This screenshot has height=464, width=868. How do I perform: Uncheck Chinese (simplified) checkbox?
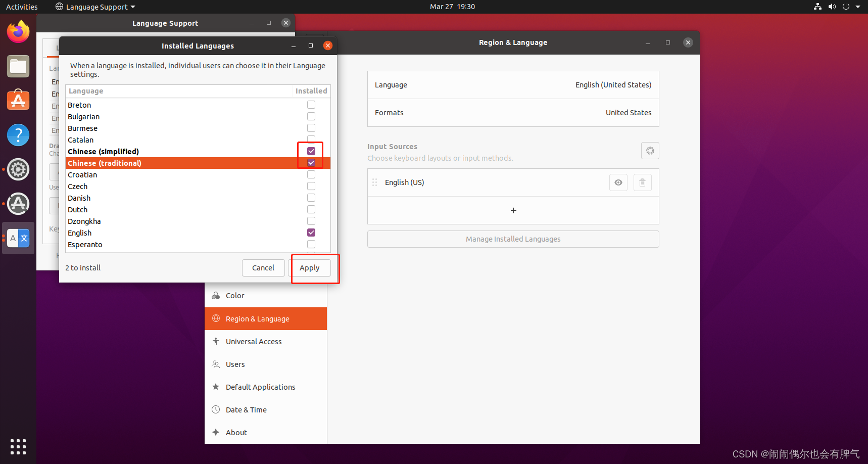pyautogui.click(x=311, y=151)
